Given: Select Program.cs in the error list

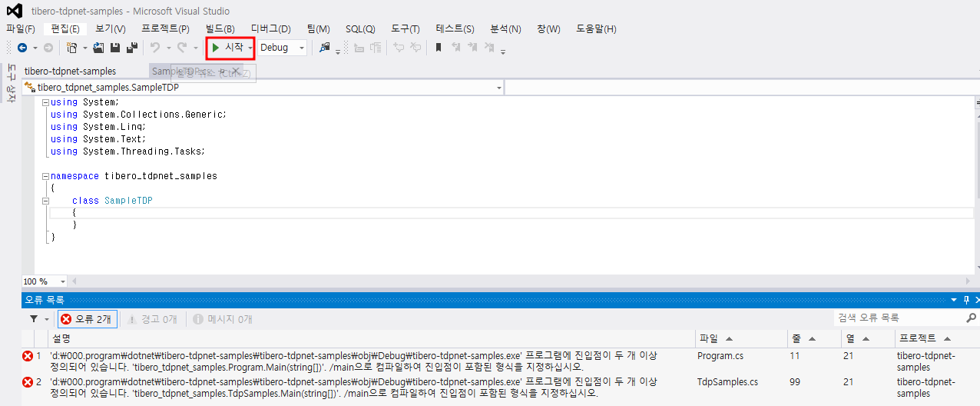Looking at the screenshot, I should (x=720, y=356).
